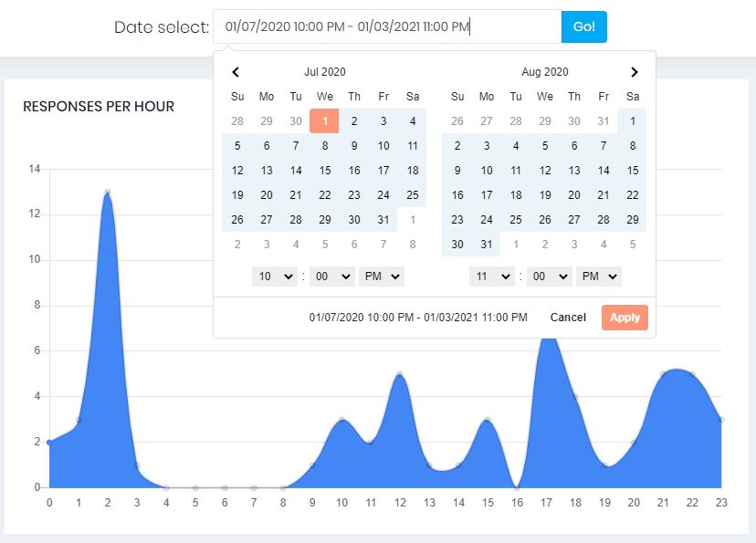Choose August 12 in the right calendar
Screen dimensions: 756x543
[x=545, y=171]
